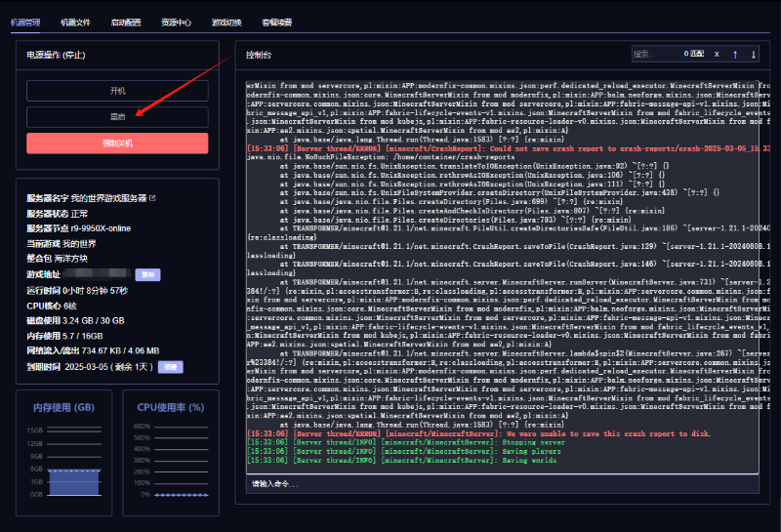Click the external link icon beside server name
Image resolution: width=781 pixels, height=532 pixels.
[x=152, y=197]
